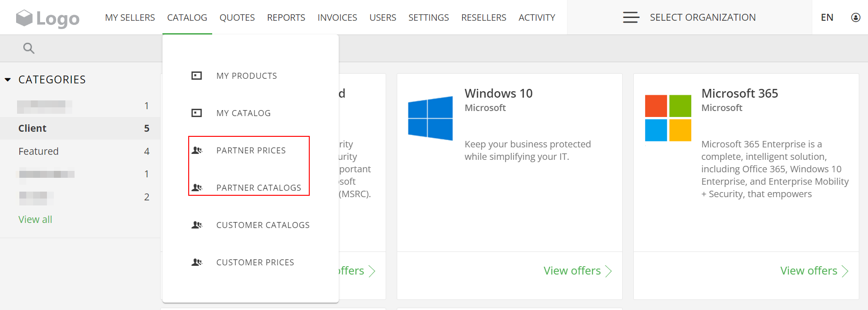Click Featured category count 4
868x310 pixels.
(147, 151)
